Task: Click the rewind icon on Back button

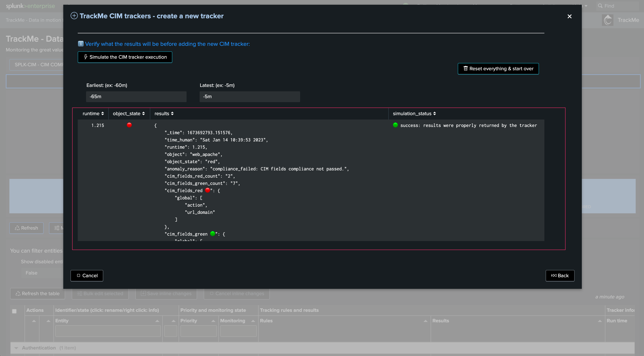Action: tap(554, 276)
